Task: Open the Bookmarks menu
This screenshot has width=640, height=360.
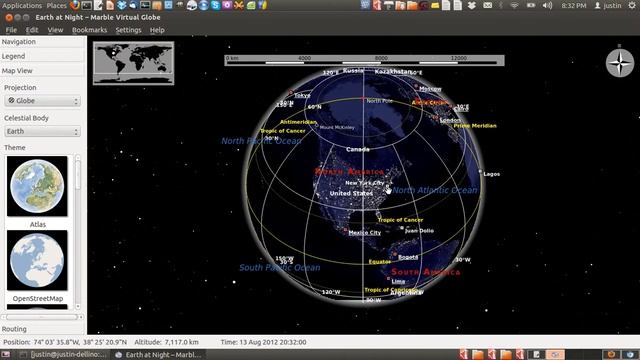Action: 89,30
